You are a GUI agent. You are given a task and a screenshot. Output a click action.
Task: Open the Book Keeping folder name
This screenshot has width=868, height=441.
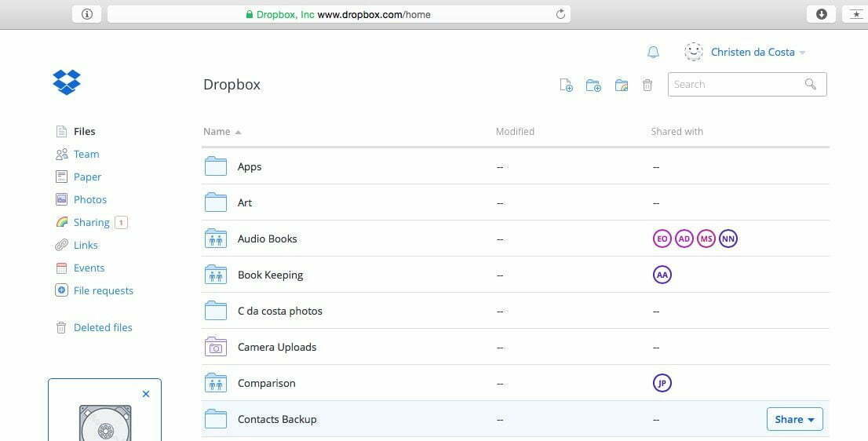click(271, 275)
